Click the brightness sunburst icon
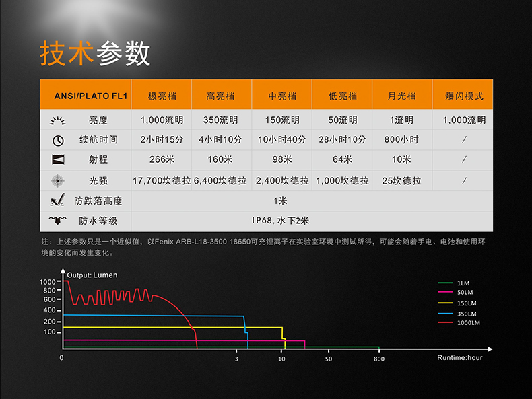The image size is (532, 399). [x=57, y=120]
